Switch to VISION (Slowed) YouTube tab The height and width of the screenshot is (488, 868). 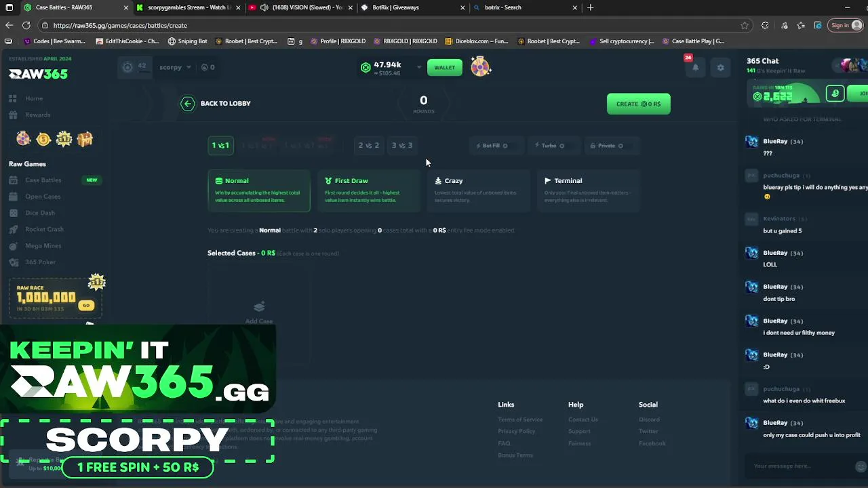(300, 7)
